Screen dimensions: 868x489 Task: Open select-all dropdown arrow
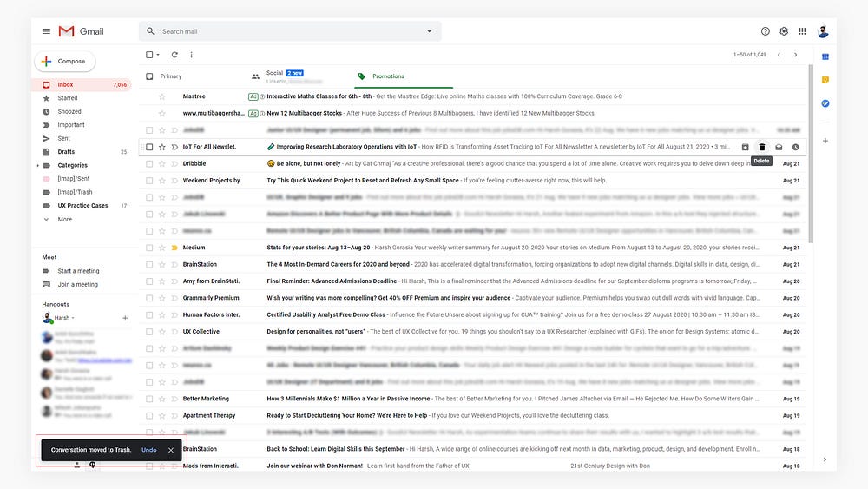tap(158, 55)
